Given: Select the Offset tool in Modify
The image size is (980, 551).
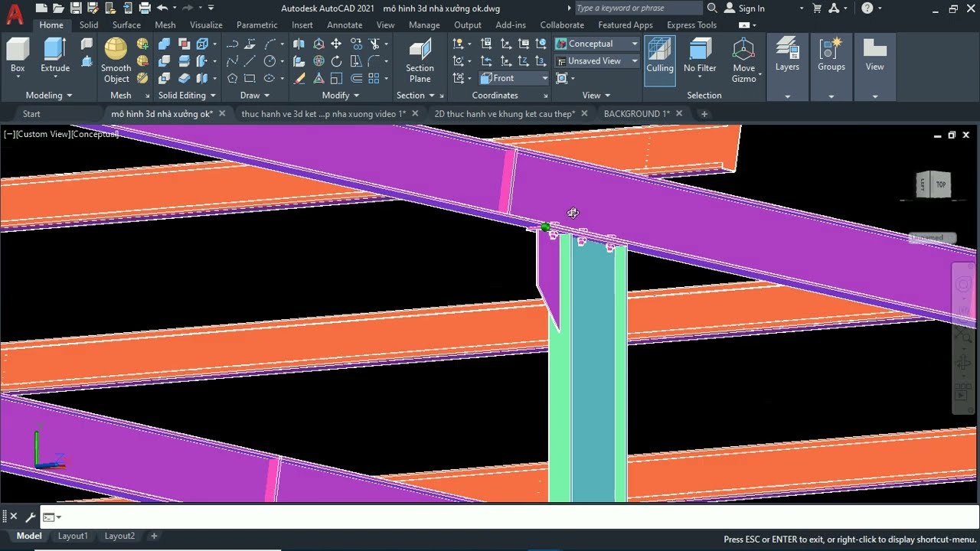Looking at the screenshot, I should 356,78.
